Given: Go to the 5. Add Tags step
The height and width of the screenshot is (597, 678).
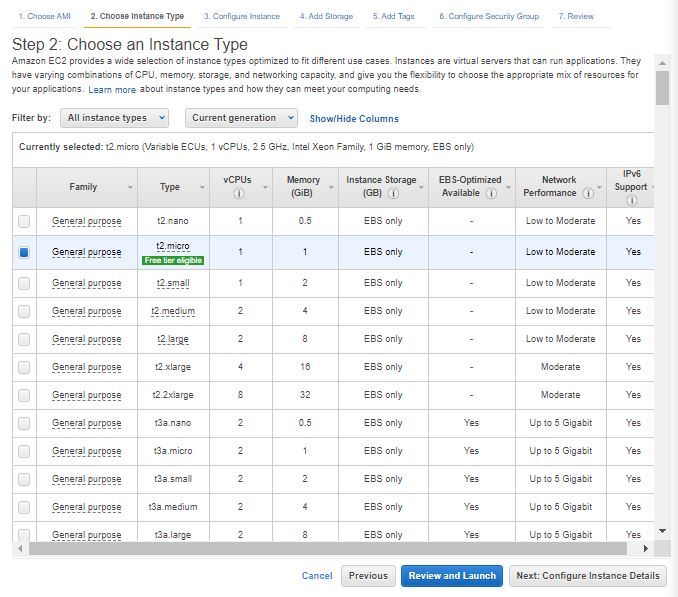Looking at the screenshot, I should [x=393, y=16].
